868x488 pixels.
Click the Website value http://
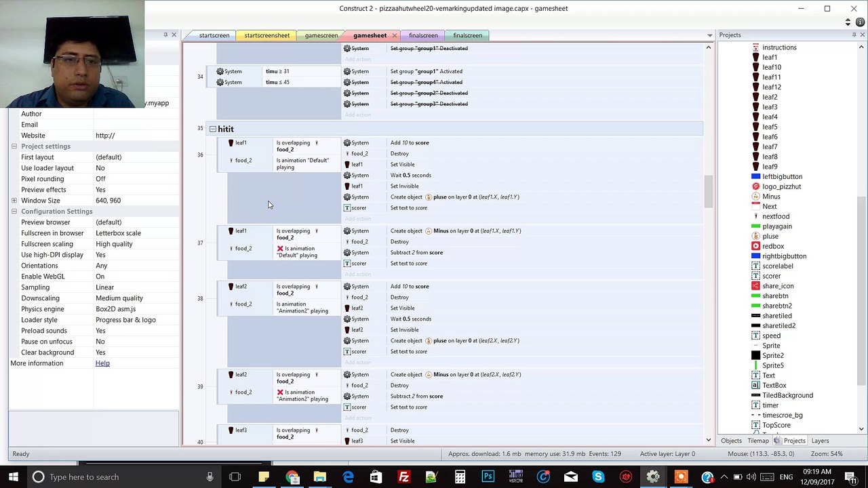[105, 136]
